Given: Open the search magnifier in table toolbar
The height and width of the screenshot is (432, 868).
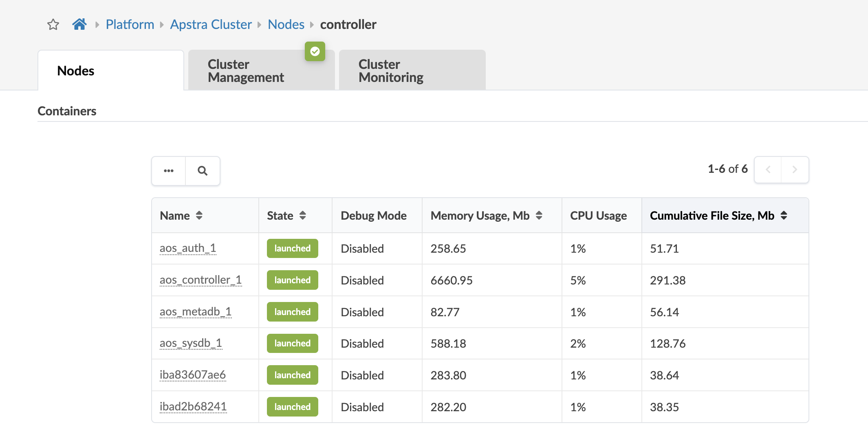Looking at the screenshot, I should 203,171.
